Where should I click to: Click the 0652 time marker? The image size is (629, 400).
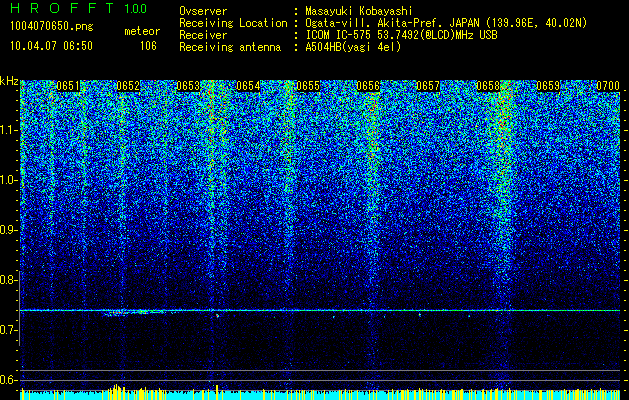tap(128, 86)
